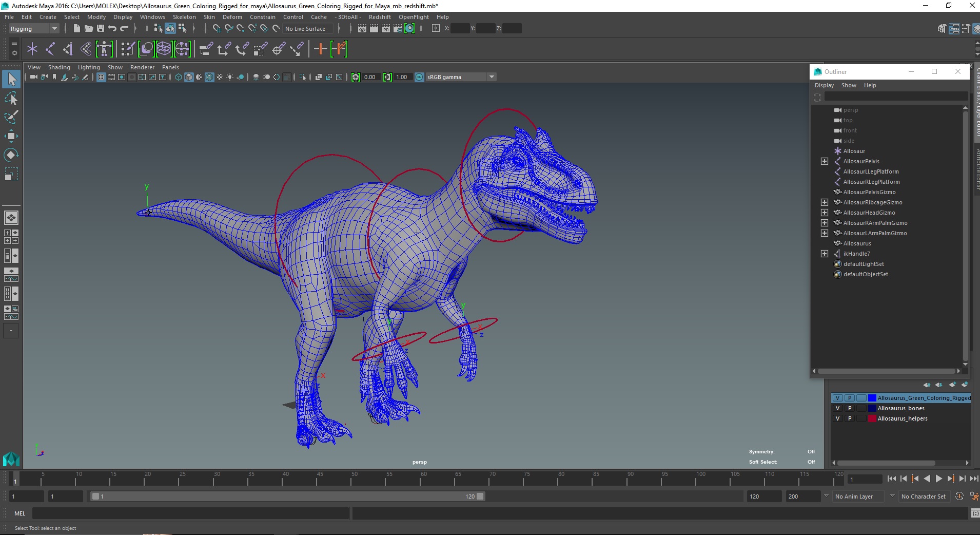Click the Parent Constraint shelf icon
The height and width of the screenshot is (535, 980).
point(205,49)
